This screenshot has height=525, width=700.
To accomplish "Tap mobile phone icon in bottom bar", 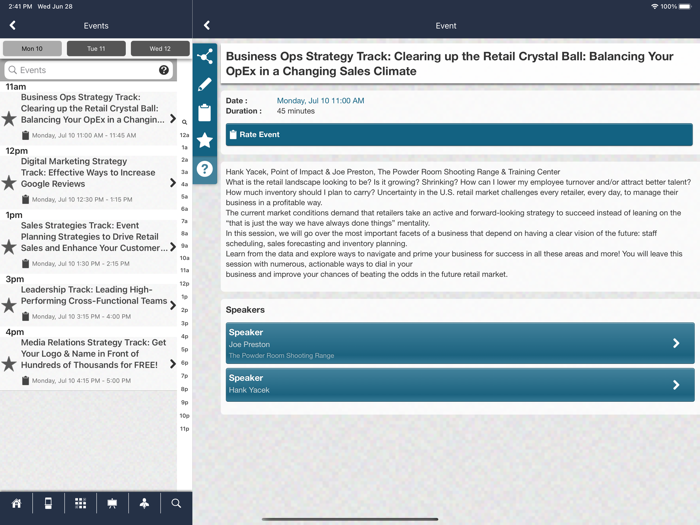I will [x=48, y=504].
